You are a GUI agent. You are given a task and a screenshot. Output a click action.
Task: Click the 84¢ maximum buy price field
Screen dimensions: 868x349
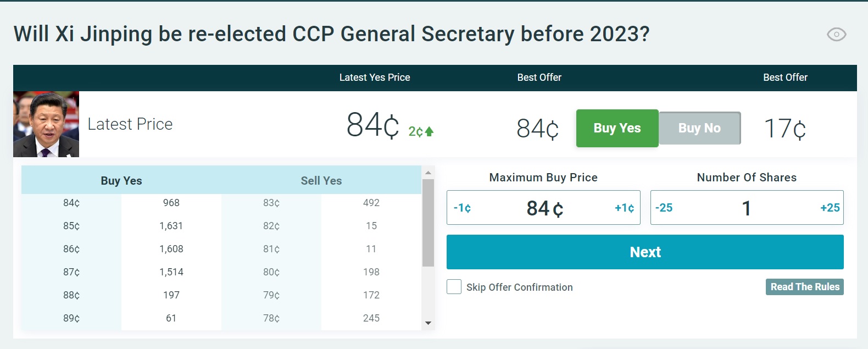pos(544,208)
